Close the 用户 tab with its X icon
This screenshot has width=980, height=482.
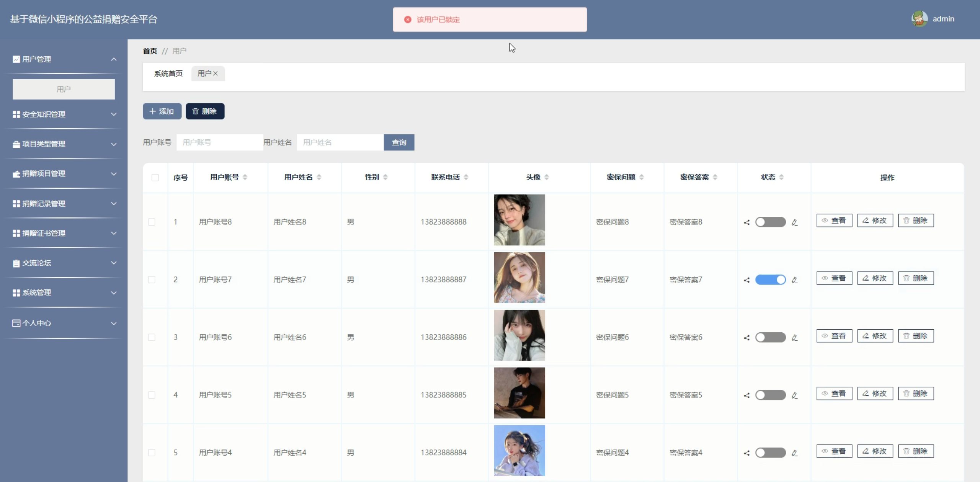coord(216,74)
